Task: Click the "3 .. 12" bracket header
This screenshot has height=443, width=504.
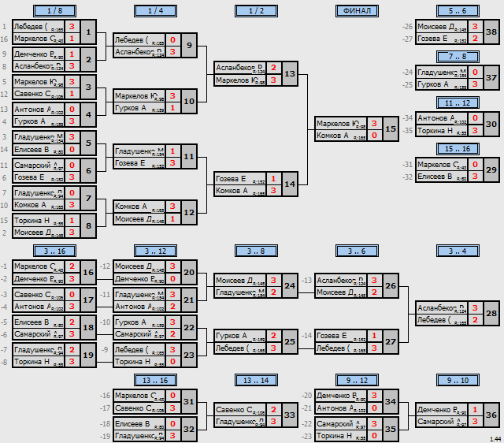Action: tap(156, 251)
